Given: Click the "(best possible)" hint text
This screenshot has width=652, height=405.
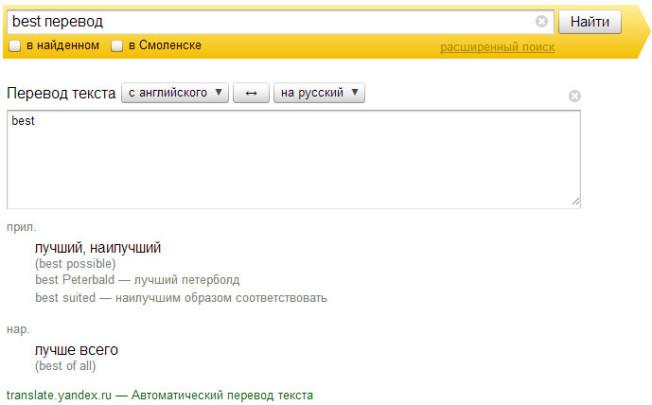Looking at the screenshot, I should click(75, 264).
